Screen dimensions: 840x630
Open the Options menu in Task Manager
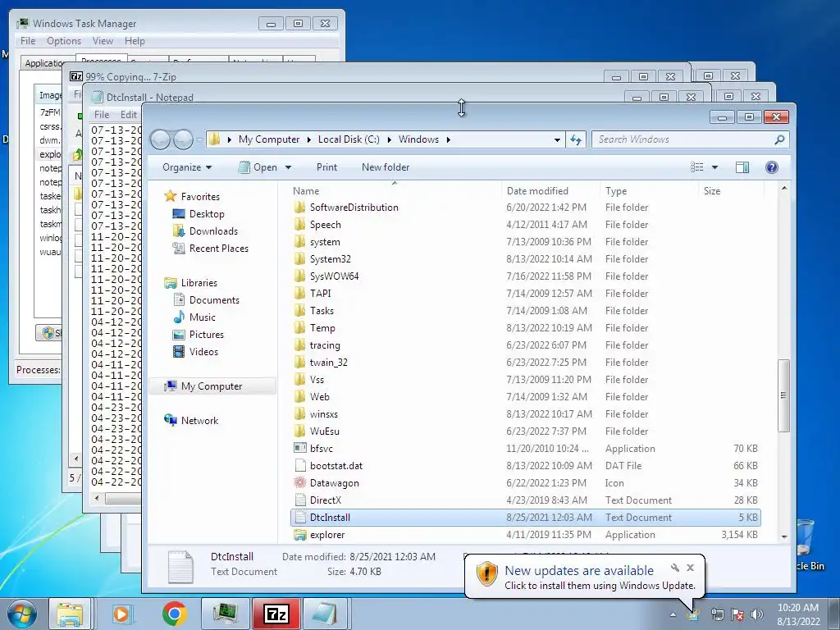64,41
